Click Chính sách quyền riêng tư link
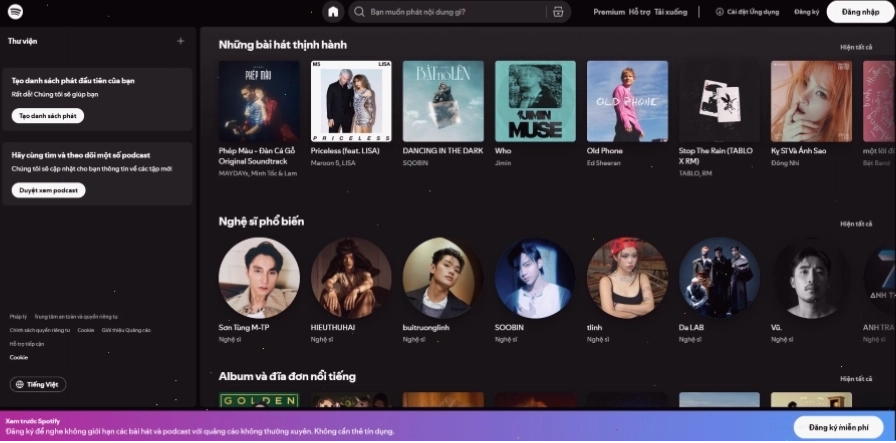 click(40, 330)
